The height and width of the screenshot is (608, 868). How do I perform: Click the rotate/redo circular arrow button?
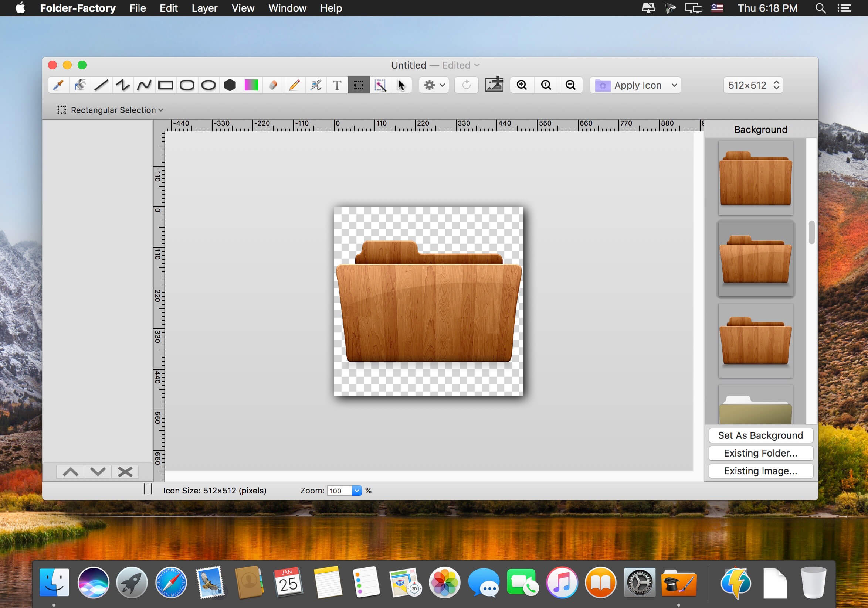click(466, 85)
